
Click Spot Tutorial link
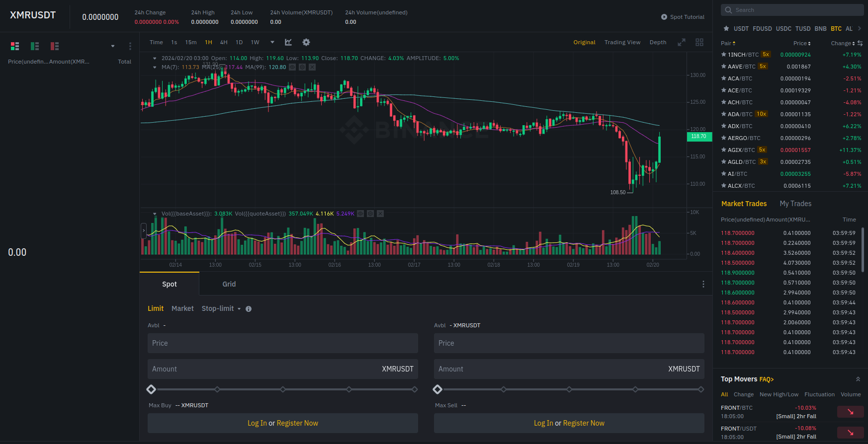pos(683,17)
